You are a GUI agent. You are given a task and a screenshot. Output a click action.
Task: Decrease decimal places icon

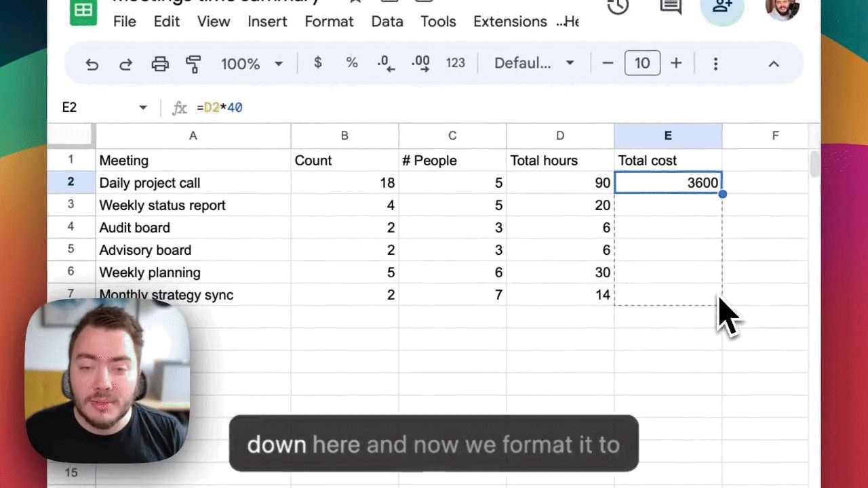click(386, 64)
